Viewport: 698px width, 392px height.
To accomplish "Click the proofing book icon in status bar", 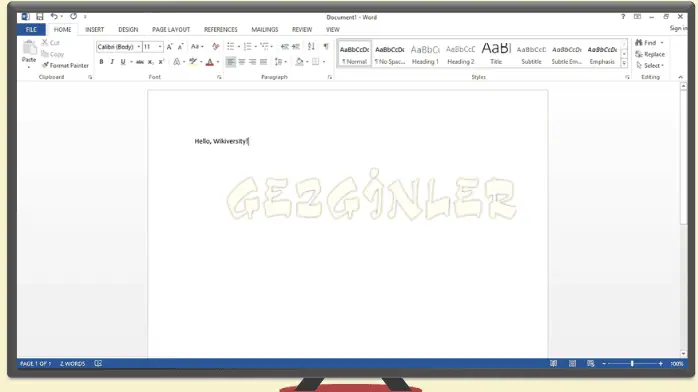I will click(98, 364).
